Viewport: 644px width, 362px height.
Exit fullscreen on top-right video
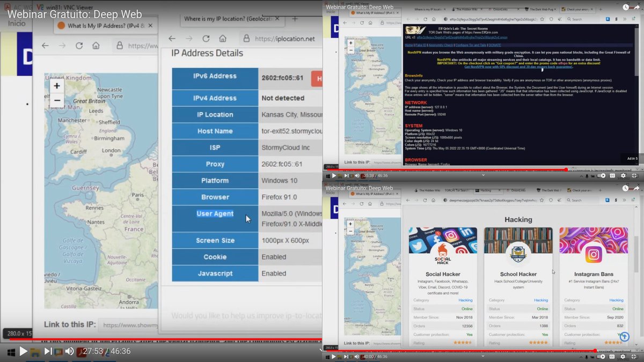tap(634, 175)
